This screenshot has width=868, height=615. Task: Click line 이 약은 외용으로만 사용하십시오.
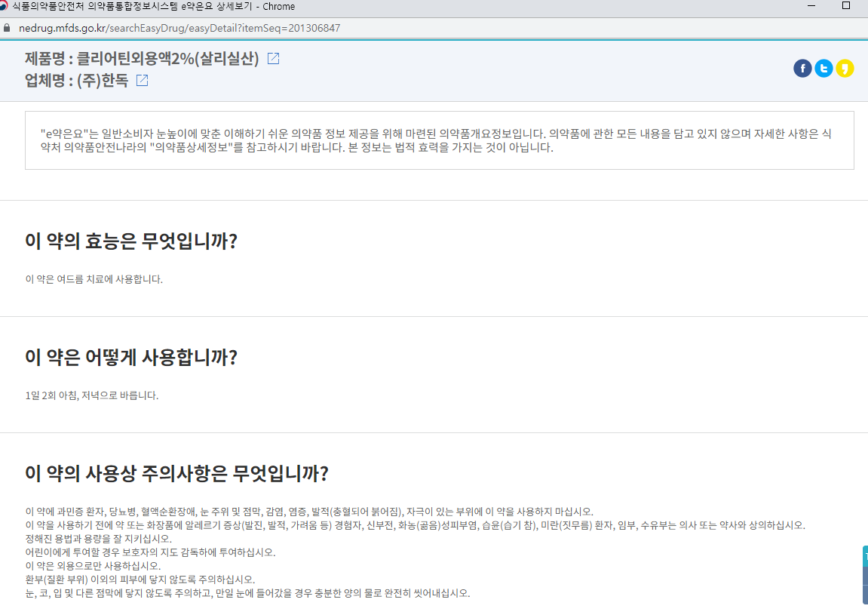pyautogui.click(x=93, y=566)
